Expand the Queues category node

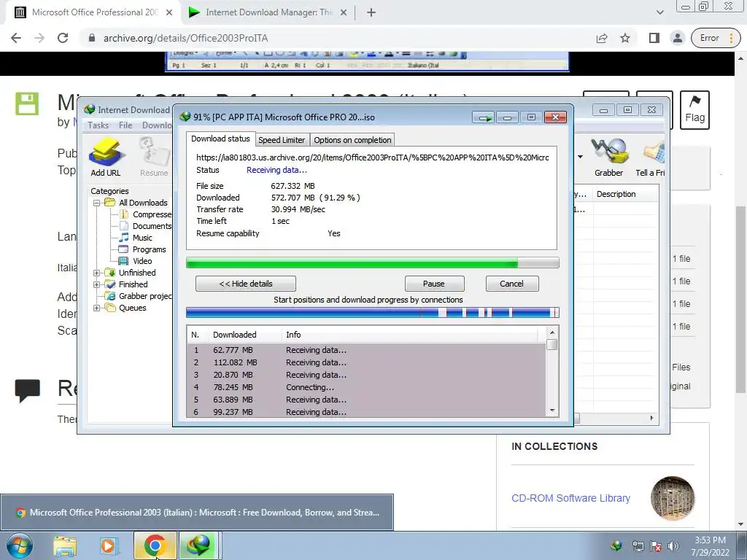[x=97, y=308]
